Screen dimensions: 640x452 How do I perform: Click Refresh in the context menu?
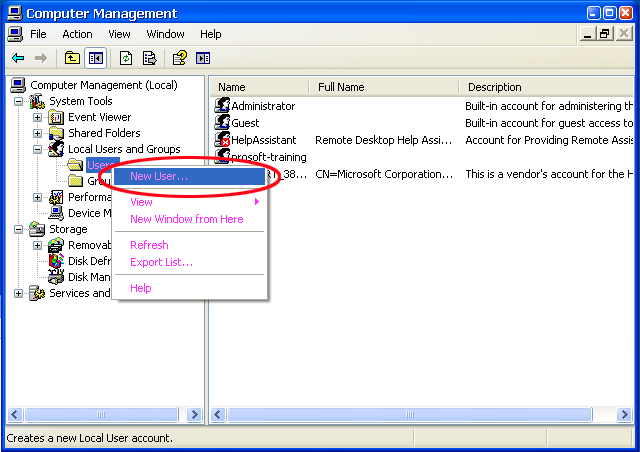coord(149,245)
